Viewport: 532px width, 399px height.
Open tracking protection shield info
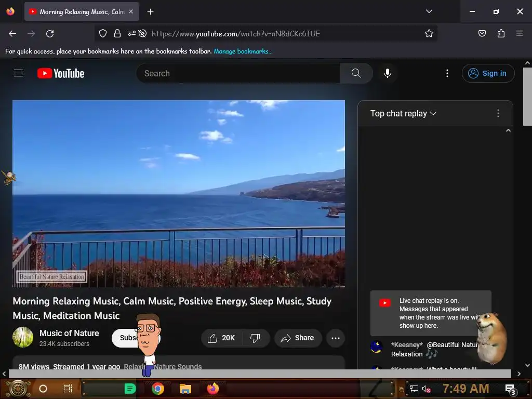pos(103,34)
